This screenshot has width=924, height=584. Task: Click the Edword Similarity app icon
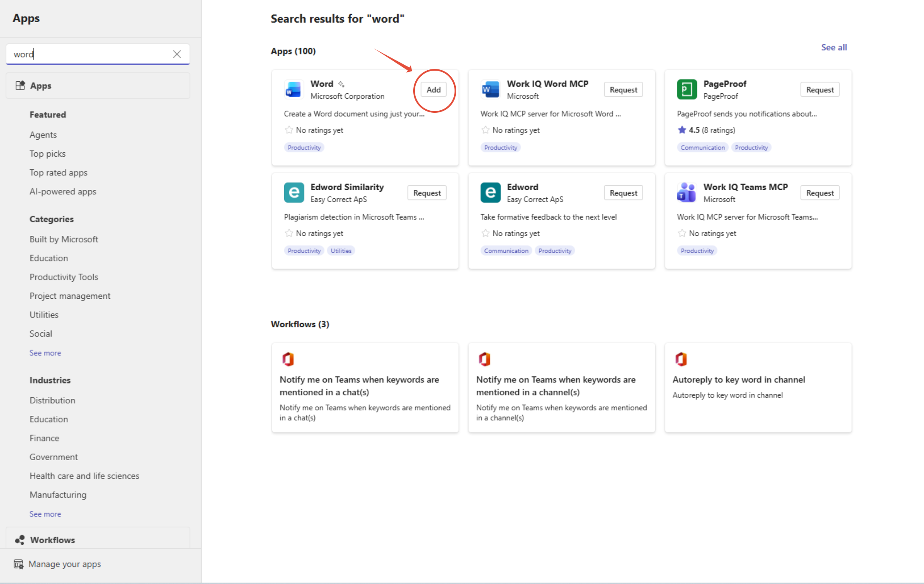tap(294, 193)
